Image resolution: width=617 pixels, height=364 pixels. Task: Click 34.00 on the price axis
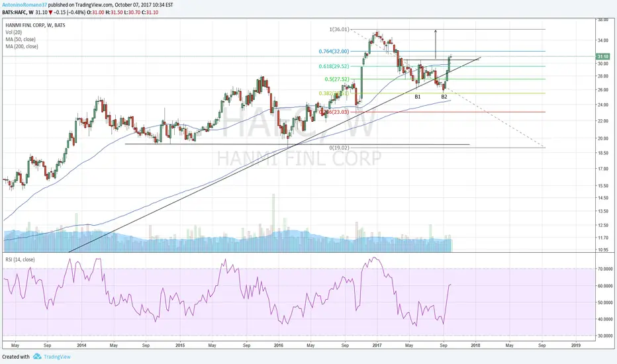(x=603, y=40)
